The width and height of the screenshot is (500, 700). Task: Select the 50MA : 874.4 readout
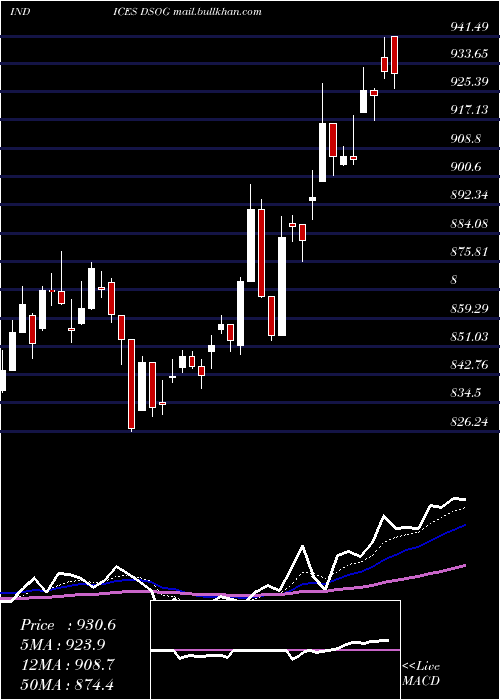tap(67, 684)
